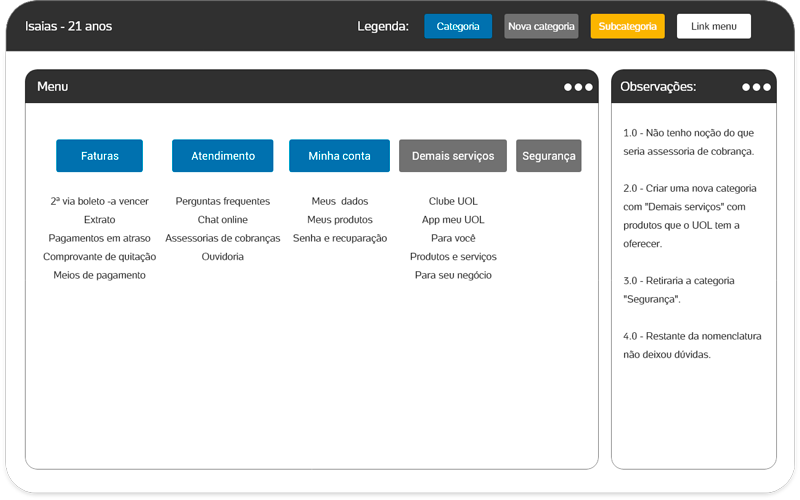This screenshot has height=500, width=800.
Task: Select Clube UOL under Demais serviços
Action: point(453,201)
